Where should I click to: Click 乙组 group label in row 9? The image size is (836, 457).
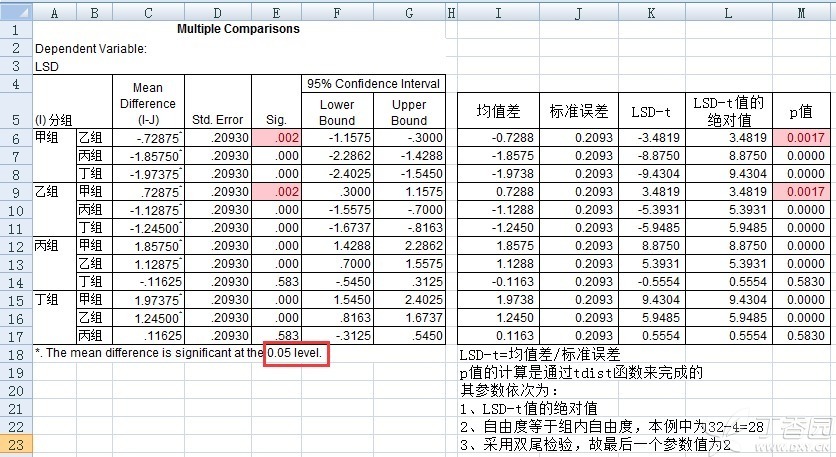point(47,191)
